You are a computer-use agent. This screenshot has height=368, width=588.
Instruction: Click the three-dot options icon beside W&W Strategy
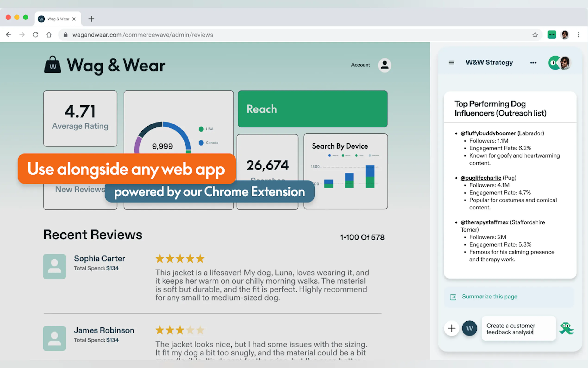coord(533,63)
